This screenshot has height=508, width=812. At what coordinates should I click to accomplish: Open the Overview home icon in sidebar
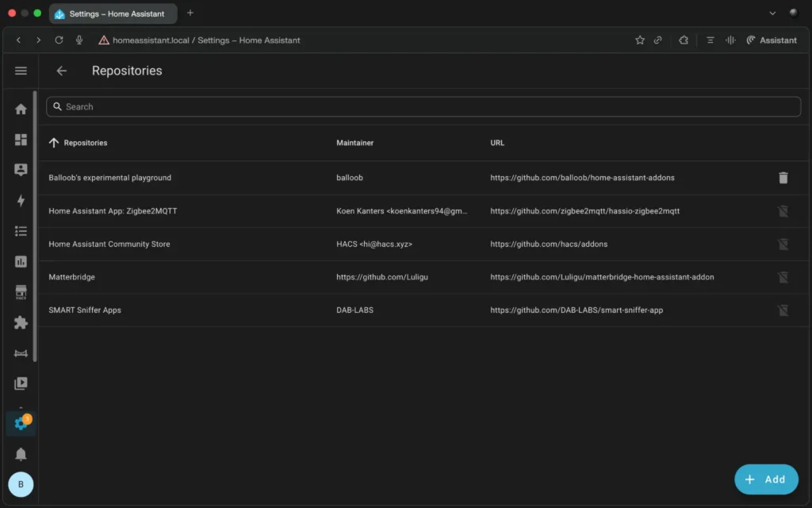point(21,109)
